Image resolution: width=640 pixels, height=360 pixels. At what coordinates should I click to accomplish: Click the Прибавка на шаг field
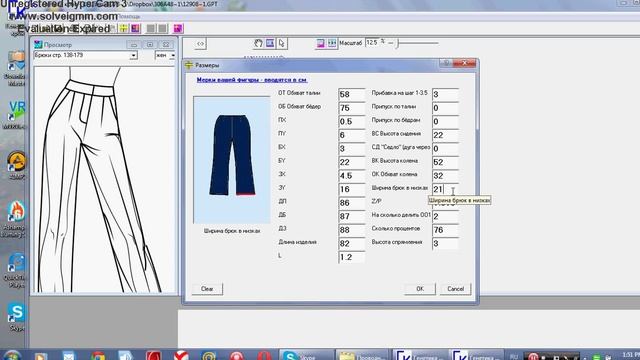point(445,94)
